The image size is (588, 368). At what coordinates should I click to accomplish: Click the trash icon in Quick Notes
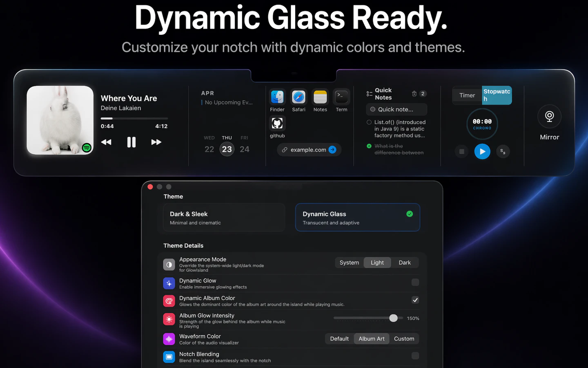coord(414,94)
